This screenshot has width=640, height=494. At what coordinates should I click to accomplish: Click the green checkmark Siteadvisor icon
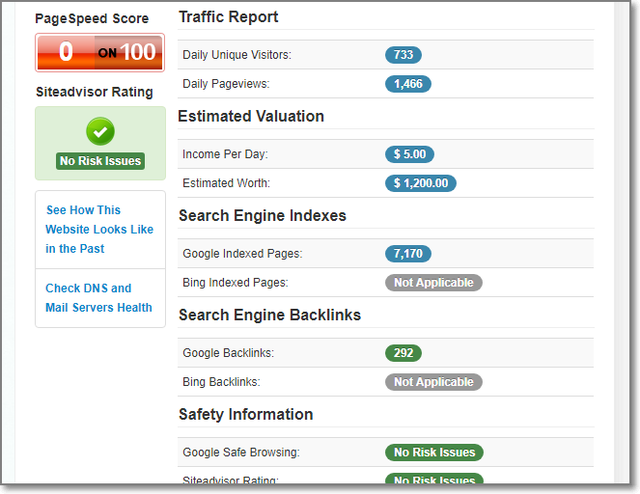click(100, 131)
